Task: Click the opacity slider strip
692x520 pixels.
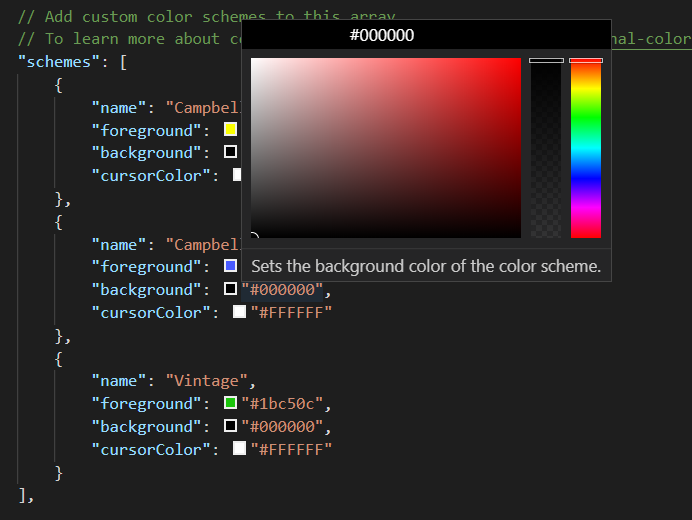Action: [546, 148]
